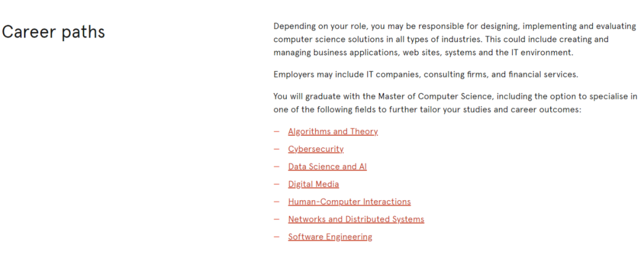Viewport: 644px width, 255px height.
Task: Click the Career paths heading
Action: click(54, 32)
